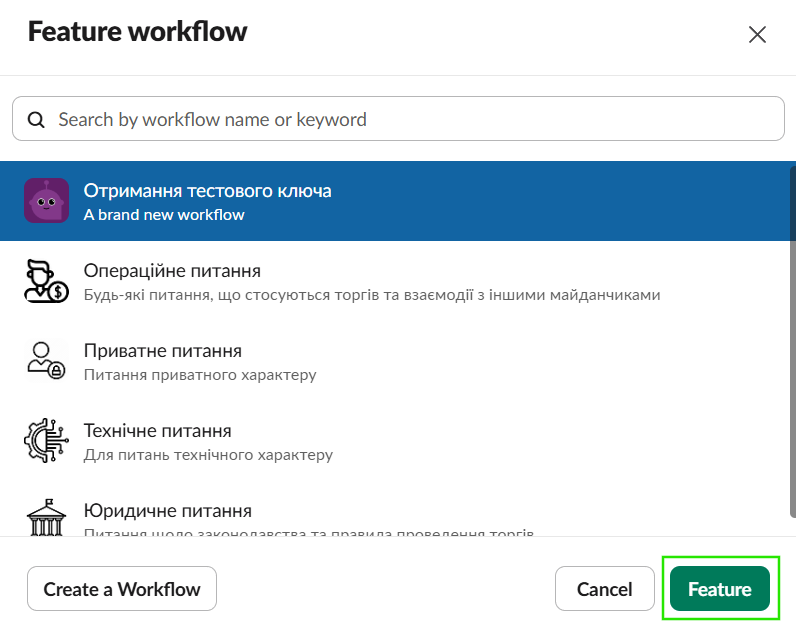Cancel the feature workflow dialog
796x621 pixels.
[604, 589]
